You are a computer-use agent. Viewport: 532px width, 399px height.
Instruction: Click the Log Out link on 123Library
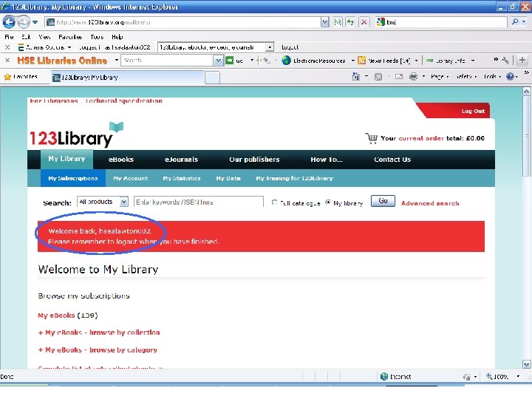(473, 111)
